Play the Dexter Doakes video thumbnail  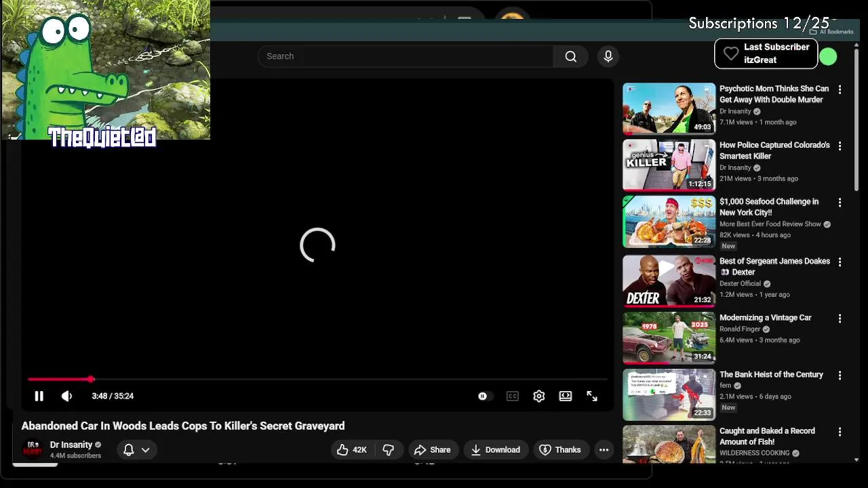point(669,281)
